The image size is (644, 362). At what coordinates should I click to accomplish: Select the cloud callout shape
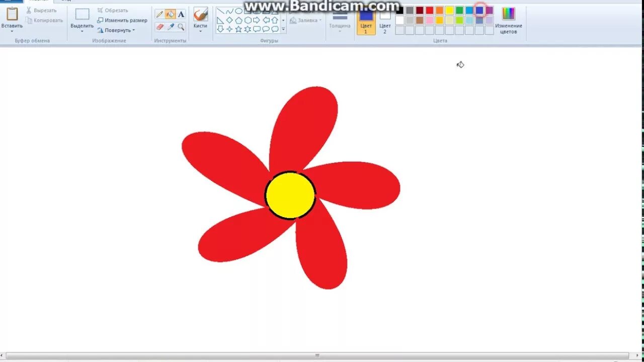tap(275, 29)
